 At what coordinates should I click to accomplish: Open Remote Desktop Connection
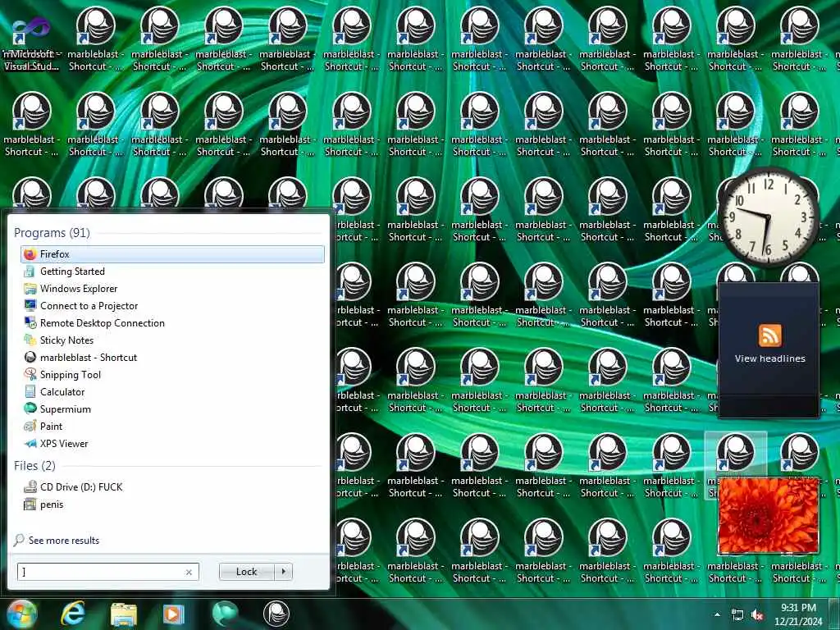(172, 323)
